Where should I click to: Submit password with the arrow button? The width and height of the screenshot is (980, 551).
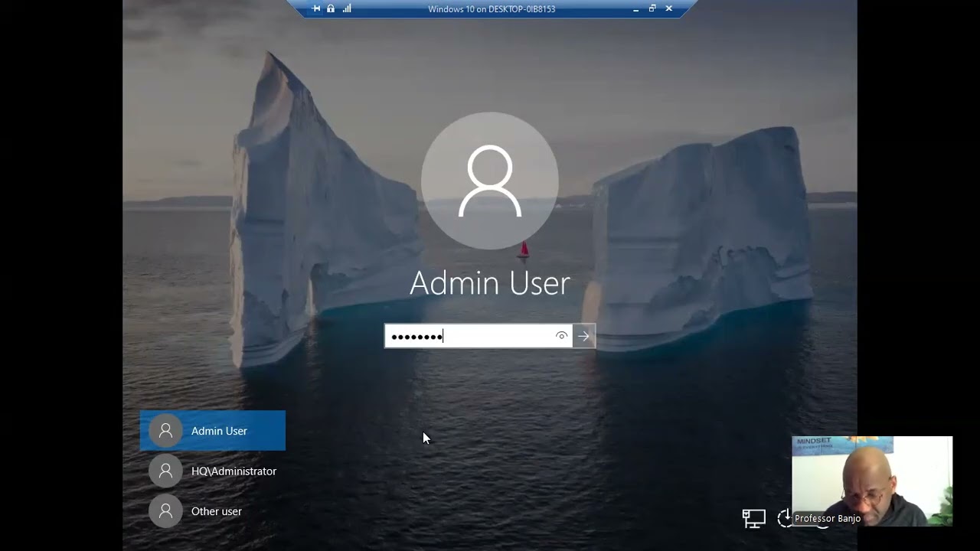click(x=583, y=336)
